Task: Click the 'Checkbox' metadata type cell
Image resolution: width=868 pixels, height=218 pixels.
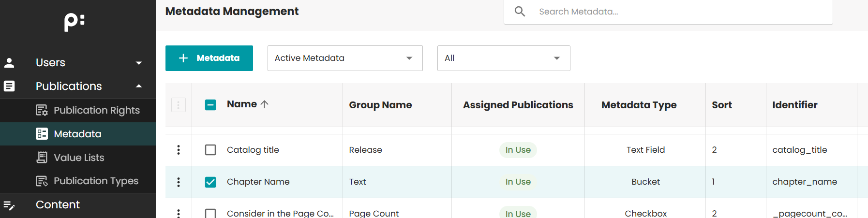Action: pyautogui.click(x=645, y=213)
